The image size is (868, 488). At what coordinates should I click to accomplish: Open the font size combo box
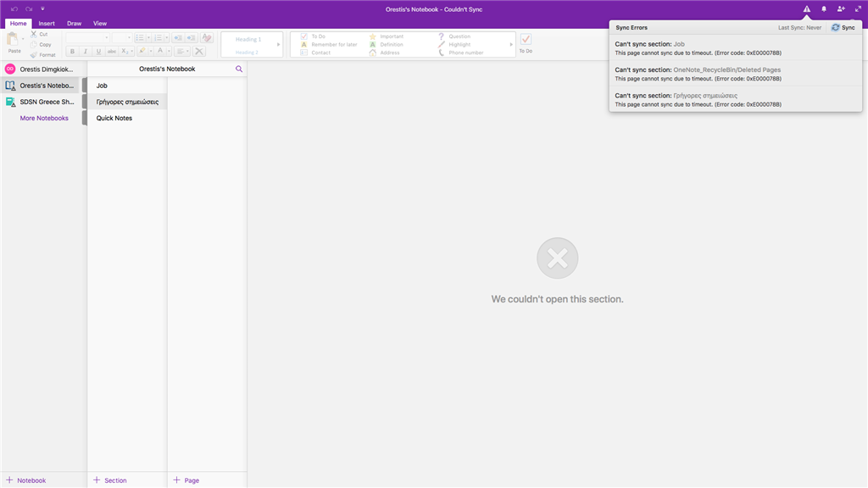[x=122, y=37]
